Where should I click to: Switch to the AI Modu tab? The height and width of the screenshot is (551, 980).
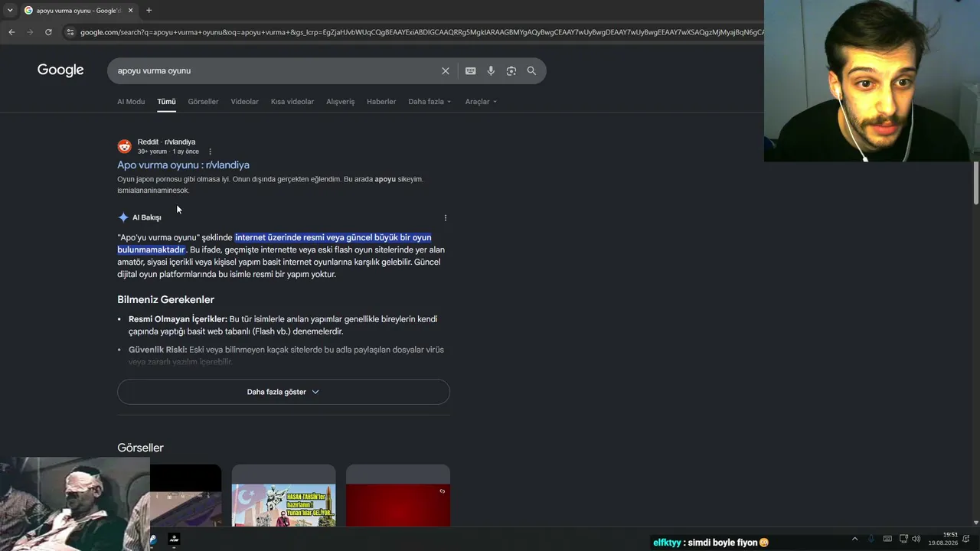131,102
